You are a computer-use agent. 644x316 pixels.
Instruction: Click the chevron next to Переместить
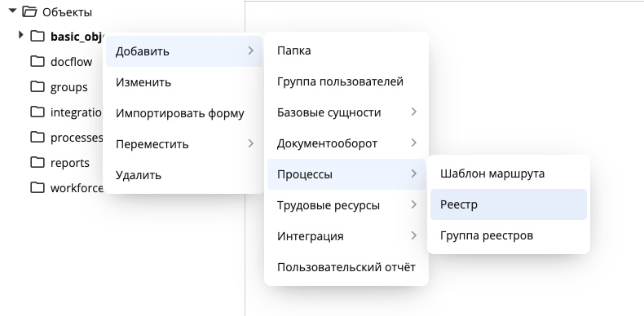pos(251,143)
